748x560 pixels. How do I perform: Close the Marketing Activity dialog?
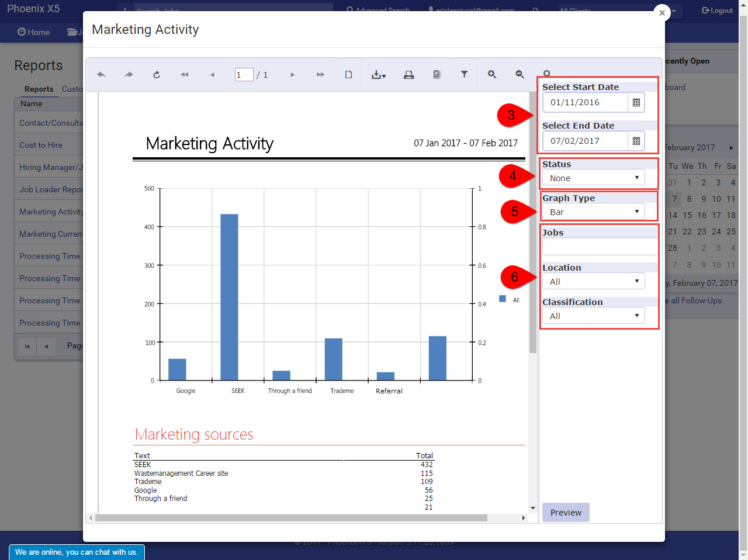(x=662, y=13)
